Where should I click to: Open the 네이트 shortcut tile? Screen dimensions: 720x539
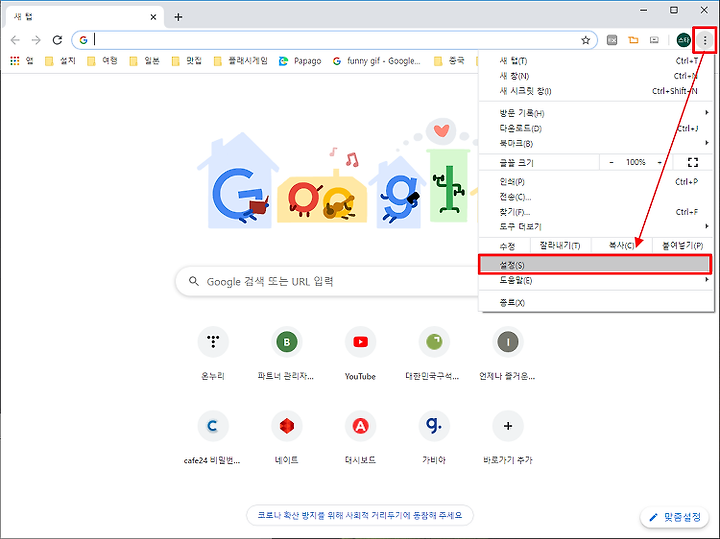pos(287,438)
